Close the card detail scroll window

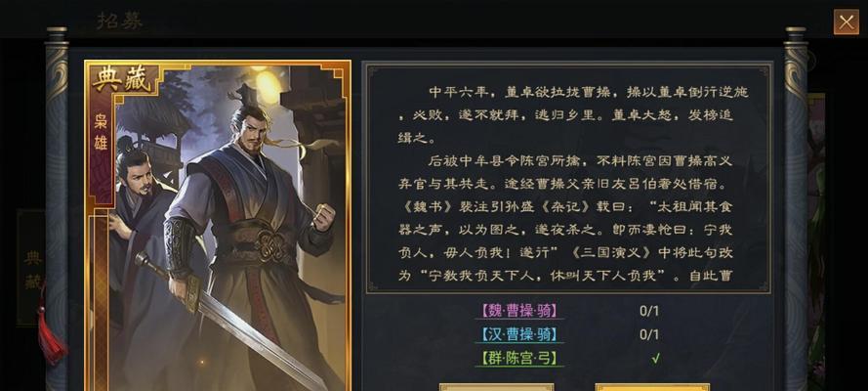pyautogui.click(x=846, y=22)
